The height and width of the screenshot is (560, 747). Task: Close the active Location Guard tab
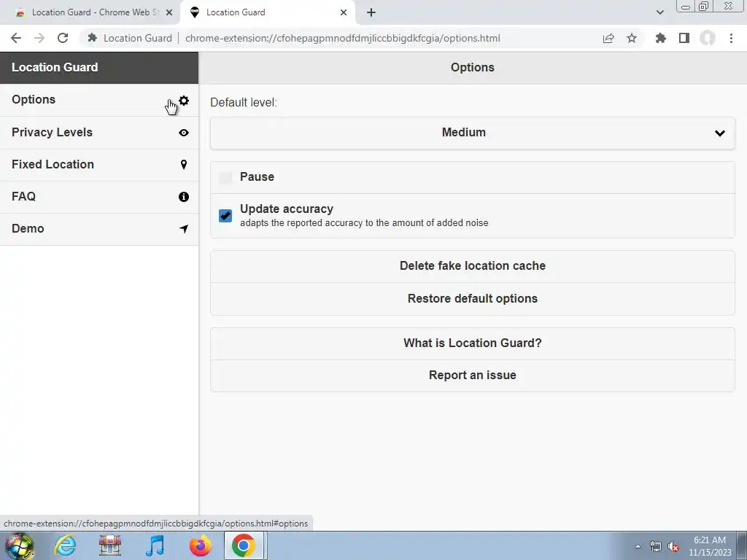(x=344, y=12)
